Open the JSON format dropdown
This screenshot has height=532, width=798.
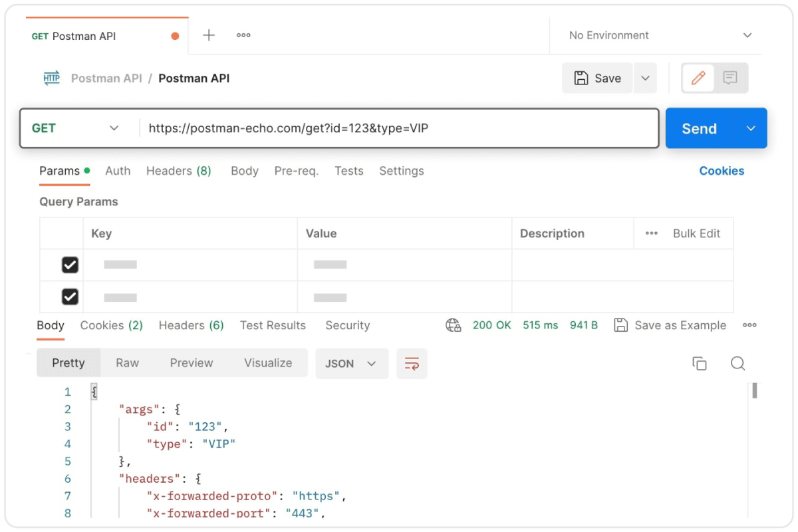point(351,364)
